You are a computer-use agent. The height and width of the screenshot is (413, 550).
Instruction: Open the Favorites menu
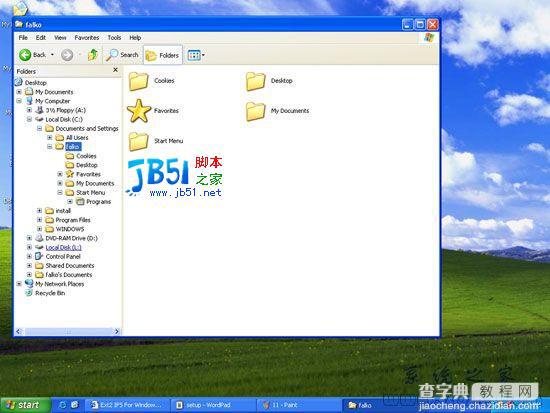(x=87, y=38)
